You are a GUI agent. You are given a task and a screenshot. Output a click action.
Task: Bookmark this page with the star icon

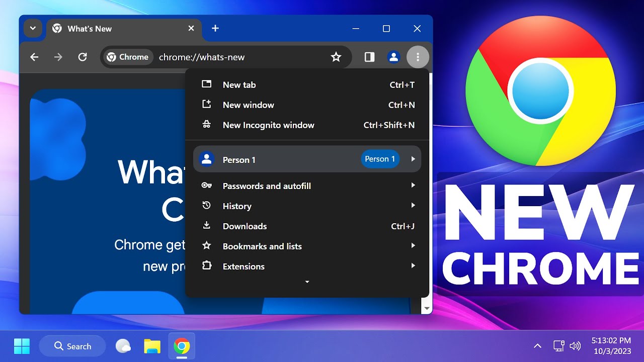coord(336,57)
